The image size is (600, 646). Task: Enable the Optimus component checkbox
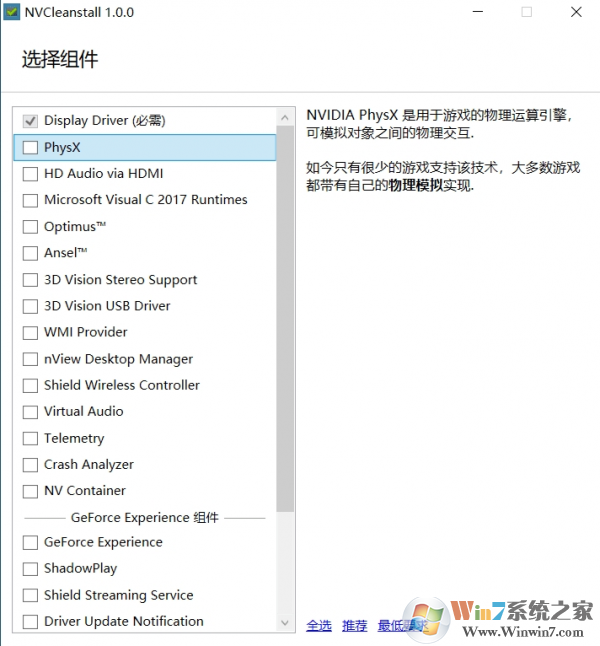30,227
